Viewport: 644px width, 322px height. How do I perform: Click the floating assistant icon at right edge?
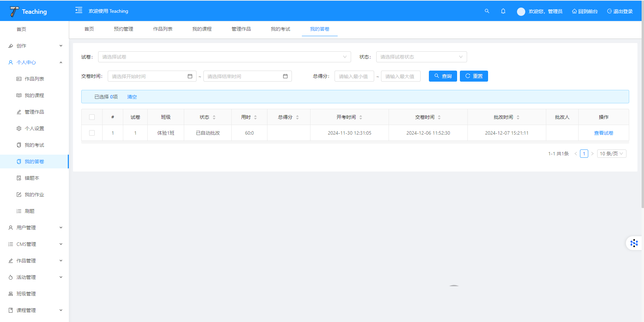[634, 243]
